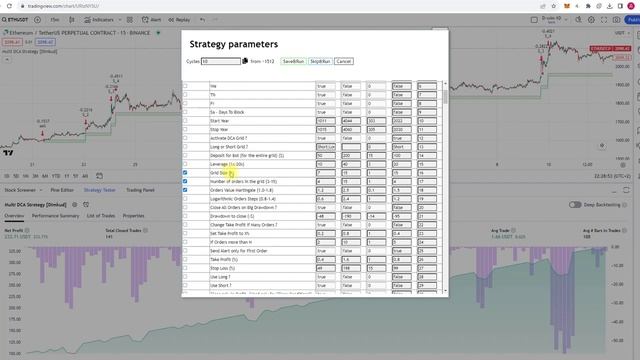
Task: Open the chart style candles icon
Action: pos(72,20)
